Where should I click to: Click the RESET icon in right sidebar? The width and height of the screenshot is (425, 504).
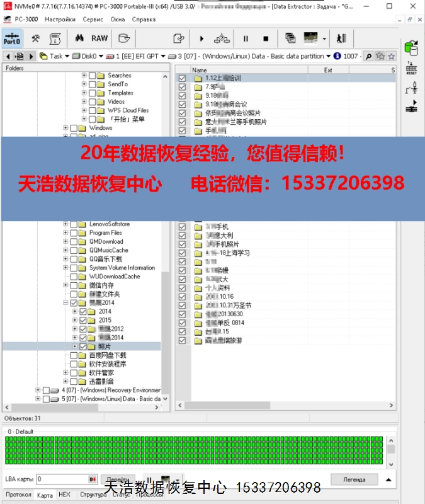click(x=411, y=69)
